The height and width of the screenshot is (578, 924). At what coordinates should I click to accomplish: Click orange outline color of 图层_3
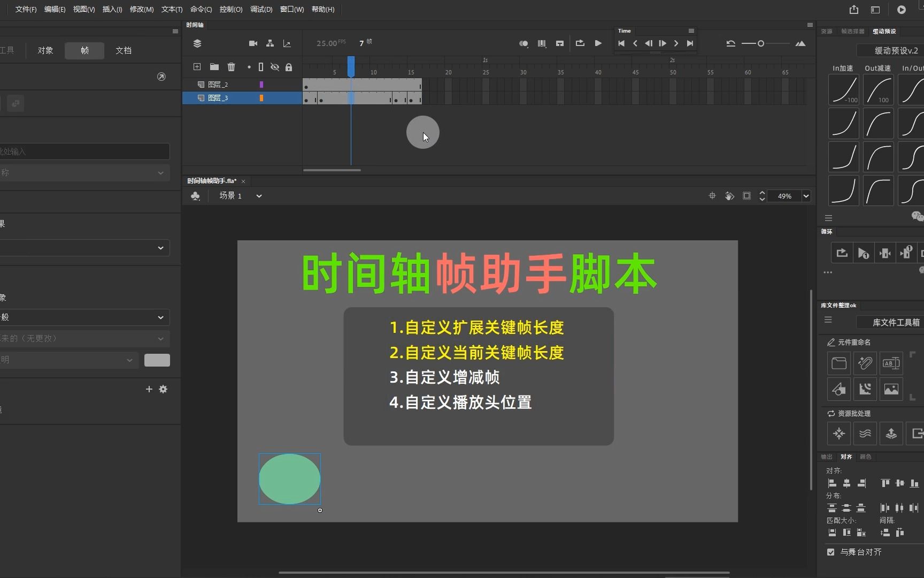tap(261, 98)
